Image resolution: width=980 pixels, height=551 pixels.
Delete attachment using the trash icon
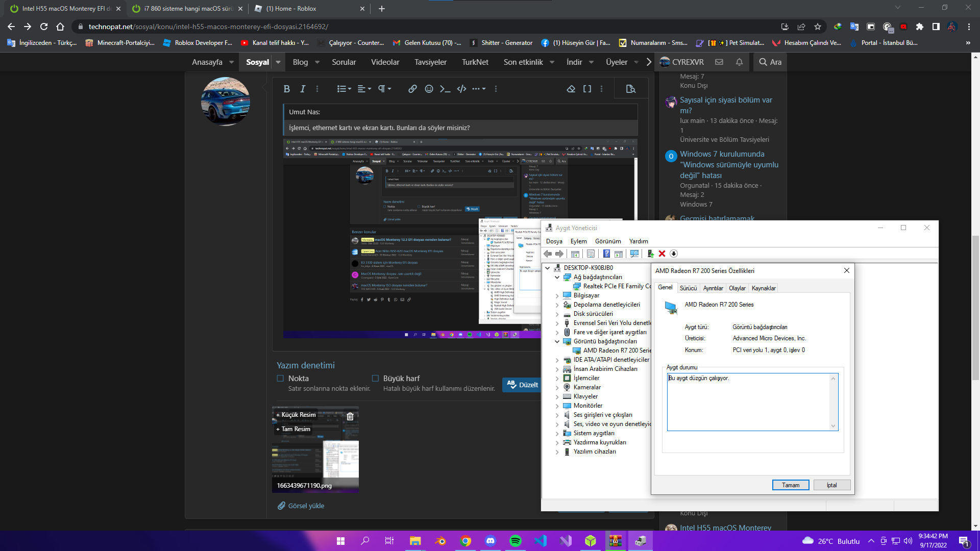point(350,416)
